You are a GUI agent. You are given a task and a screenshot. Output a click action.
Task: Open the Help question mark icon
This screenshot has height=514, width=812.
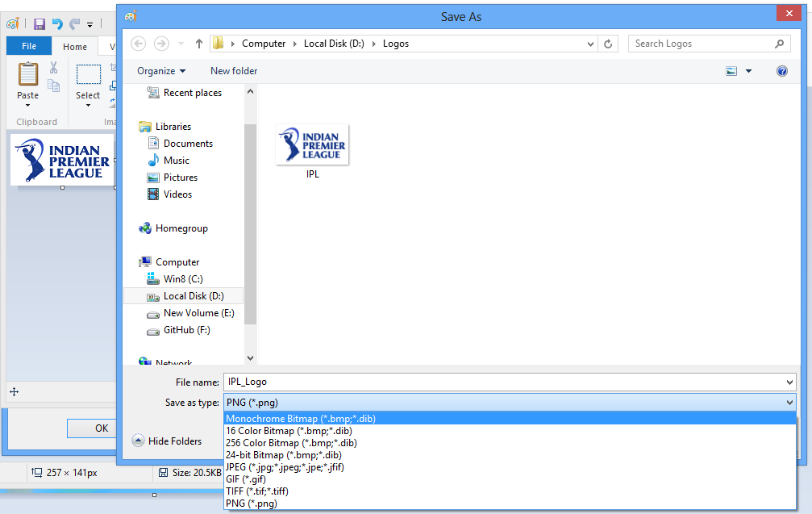pos(781,71)
